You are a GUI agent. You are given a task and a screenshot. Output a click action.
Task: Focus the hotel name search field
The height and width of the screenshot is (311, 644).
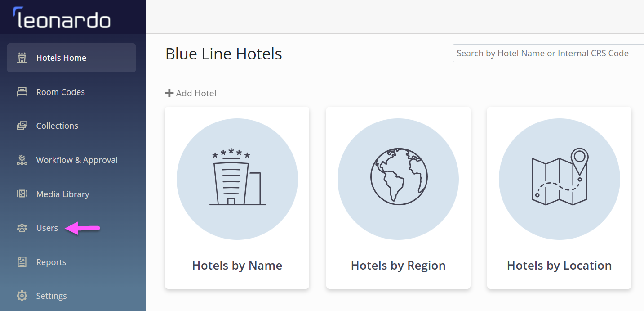(548, 53)
